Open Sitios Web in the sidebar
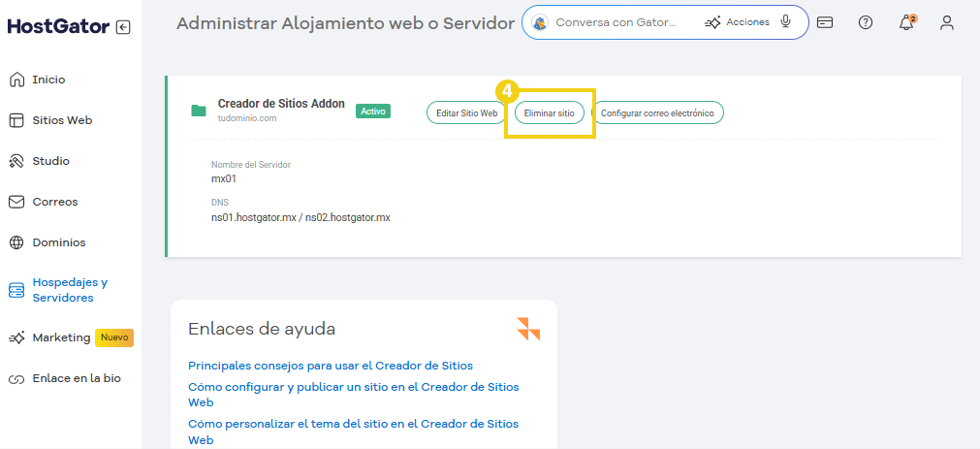The height and width of the screenshot is (449, 980). (x=61, y=120)
